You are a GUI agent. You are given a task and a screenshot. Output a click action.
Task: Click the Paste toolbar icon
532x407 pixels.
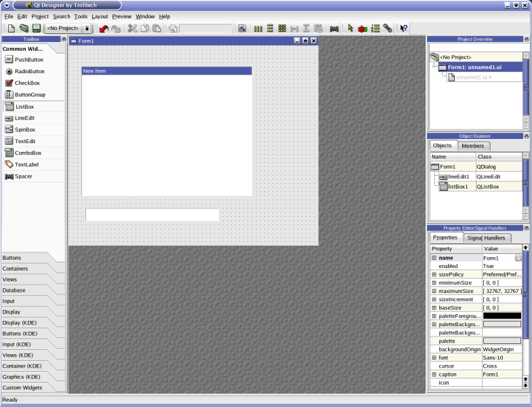coord(157,28)
